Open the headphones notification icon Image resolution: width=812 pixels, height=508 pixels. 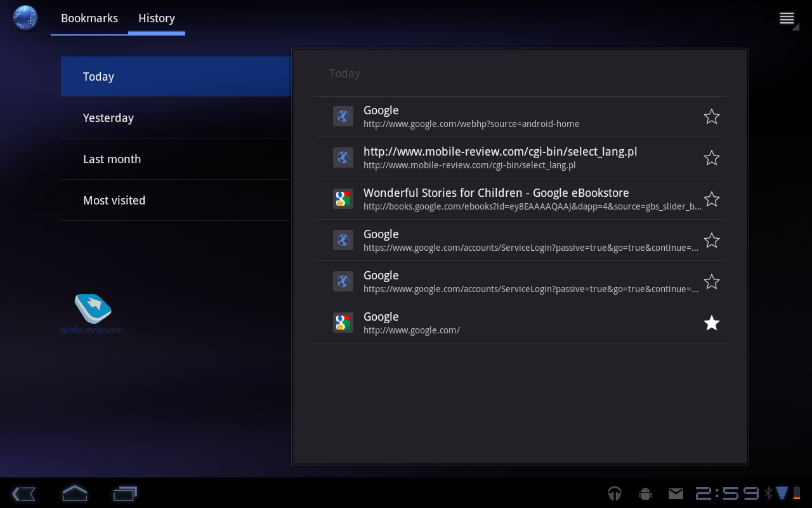click(x=614, y=493)
